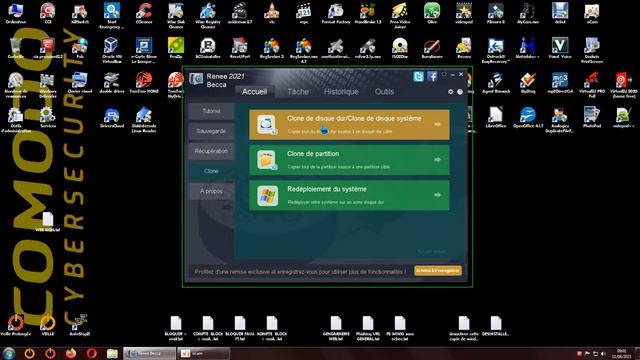This screenshot has height=360, width=640.
Task: Open the file explorer taskbar icon
Action: (x=112, y=353)
